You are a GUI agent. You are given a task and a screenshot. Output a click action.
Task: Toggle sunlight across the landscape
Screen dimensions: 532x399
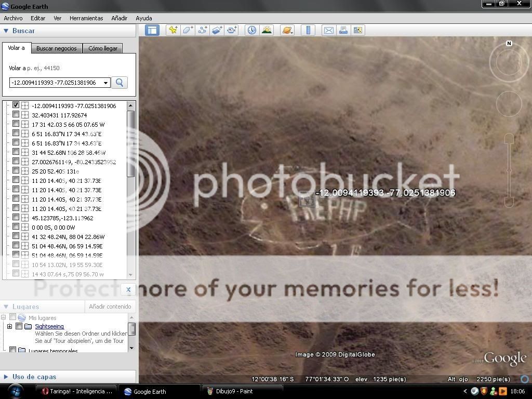[x=267, y=30]
